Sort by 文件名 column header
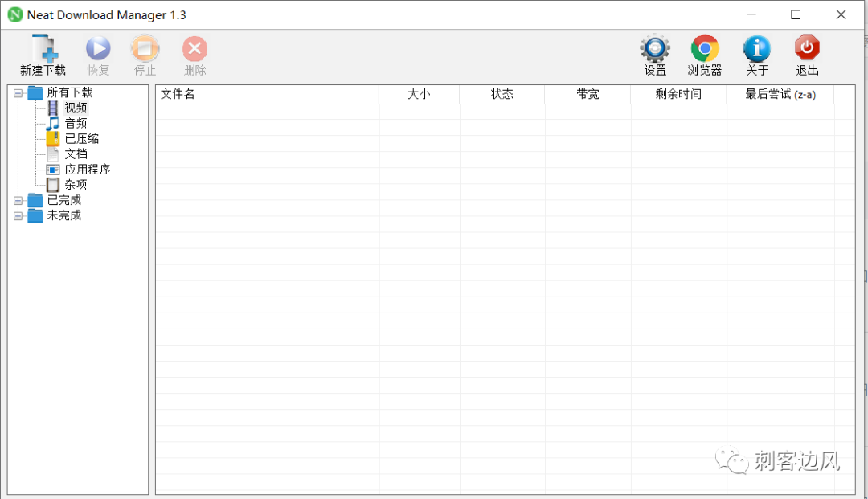868x499 pixels. point(268,94)
